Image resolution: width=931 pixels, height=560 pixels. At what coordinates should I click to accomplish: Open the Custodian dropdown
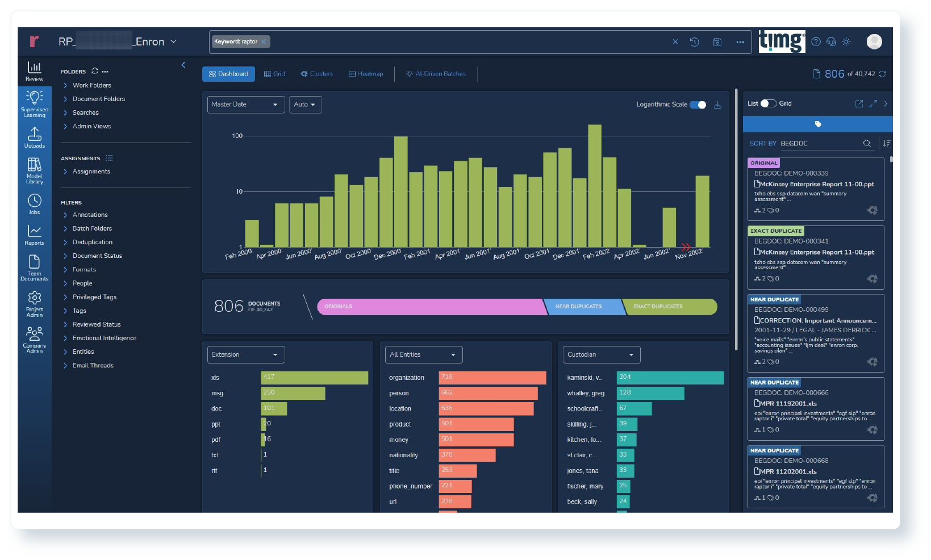[601, 354]
